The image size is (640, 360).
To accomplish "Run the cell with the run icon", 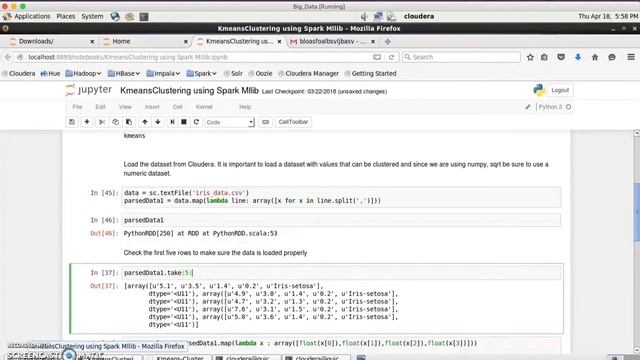I will point(172,122).
